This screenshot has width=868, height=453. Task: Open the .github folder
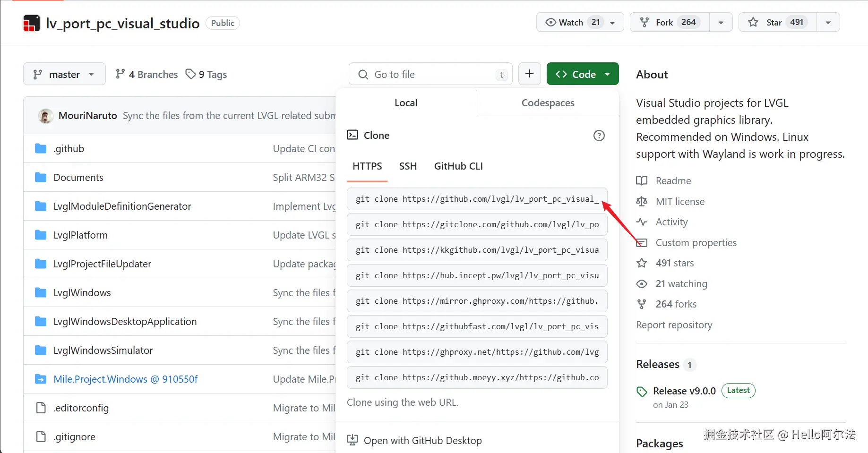69,149
